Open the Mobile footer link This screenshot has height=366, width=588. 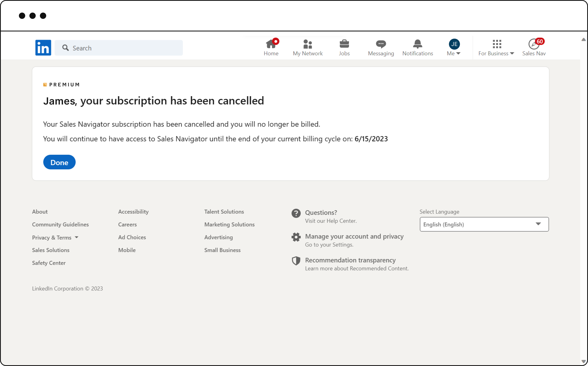point(127,250)
